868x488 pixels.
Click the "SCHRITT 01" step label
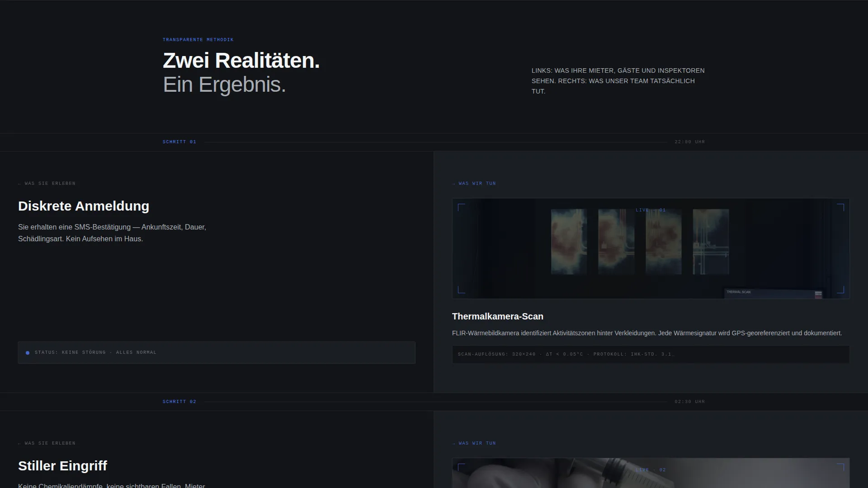[x=179, y=142]
